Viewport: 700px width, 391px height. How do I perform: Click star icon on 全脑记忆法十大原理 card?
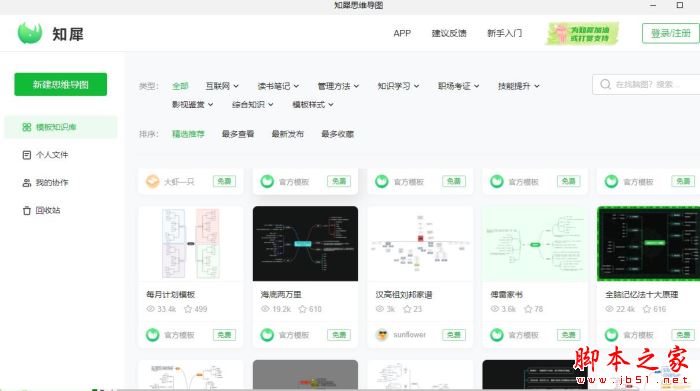pos(647,309)
